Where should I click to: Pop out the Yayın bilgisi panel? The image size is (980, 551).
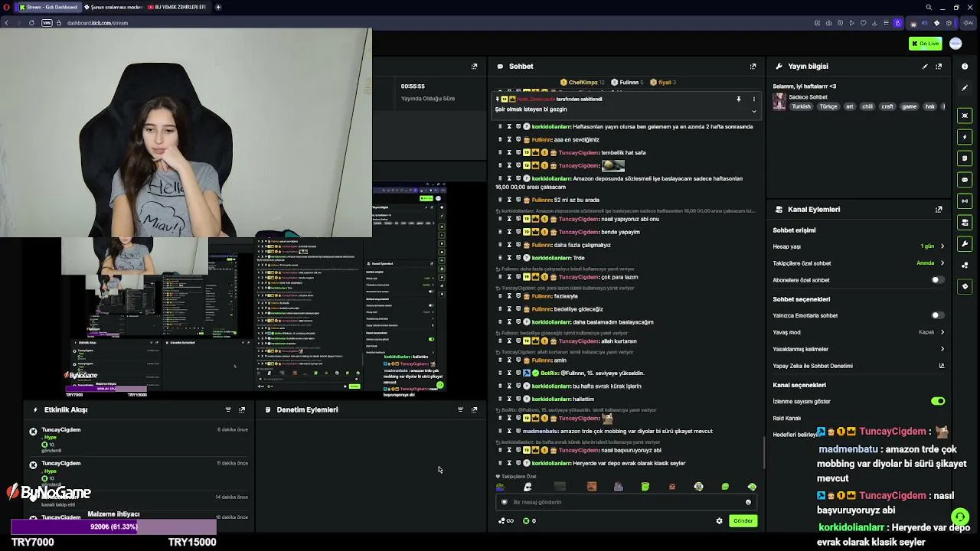(x=939, y=67)
